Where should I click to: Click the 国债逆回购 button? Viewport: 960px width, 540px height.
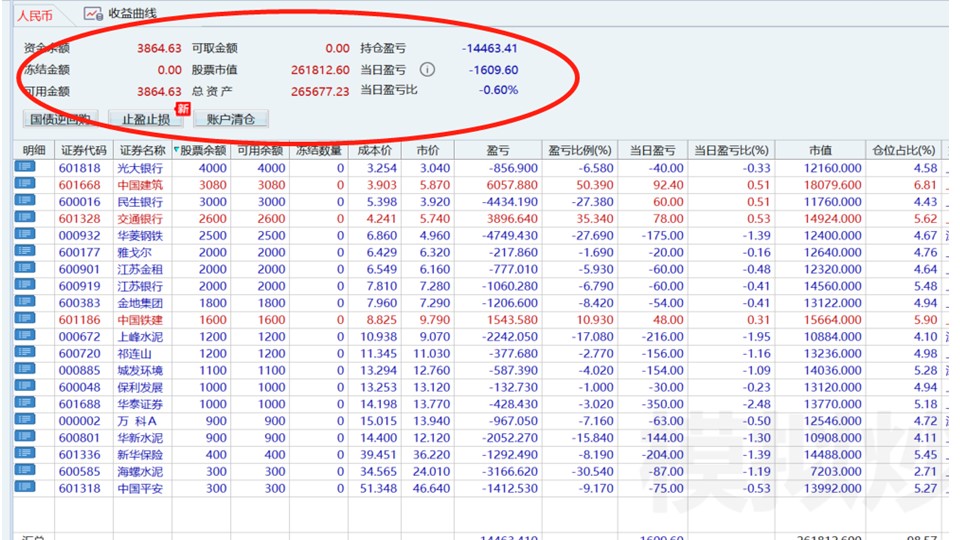61,119
